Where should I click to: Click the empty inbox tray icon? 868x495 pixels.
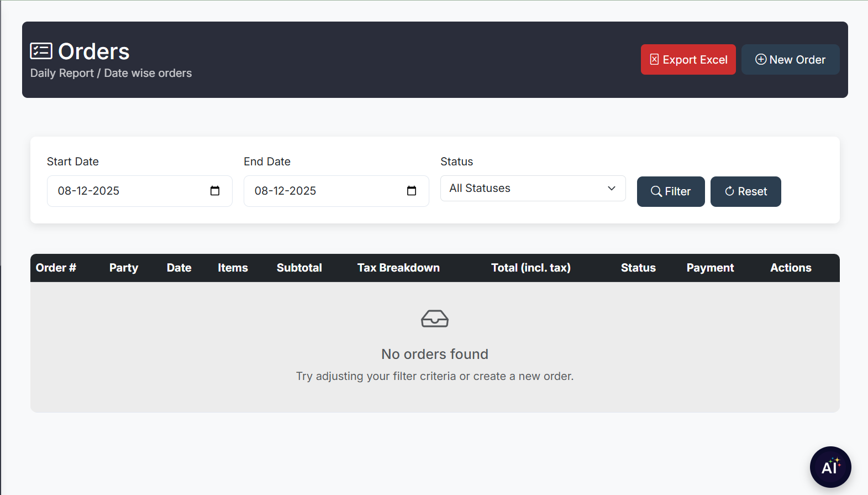435,319
